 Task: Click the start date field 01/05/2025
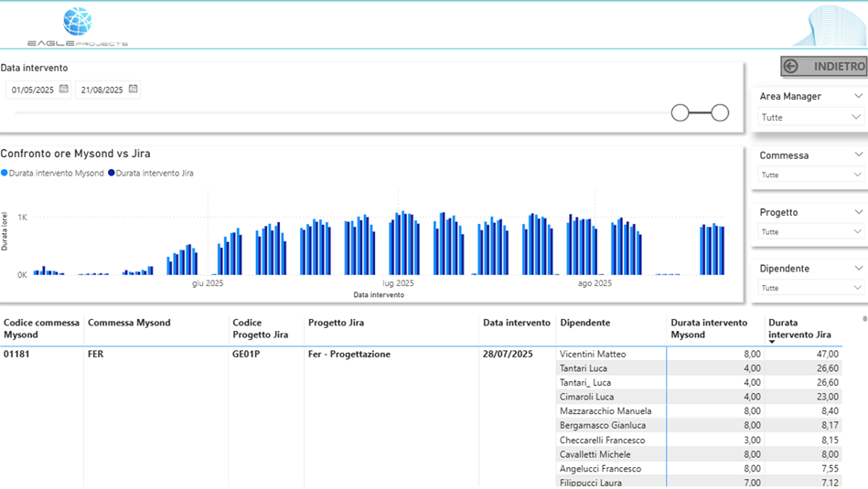point(33,90)
